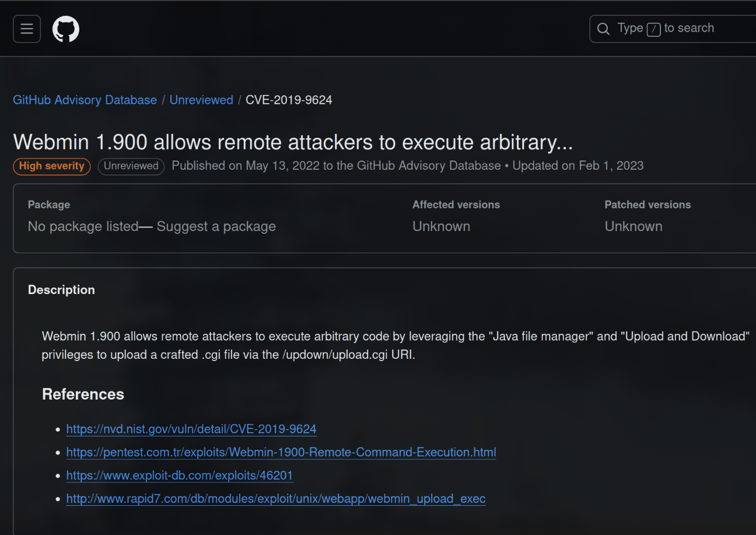Click the Webmin 1.900 advisory title
The width and height of the screenshot is (756, 535).
[292, 142]
